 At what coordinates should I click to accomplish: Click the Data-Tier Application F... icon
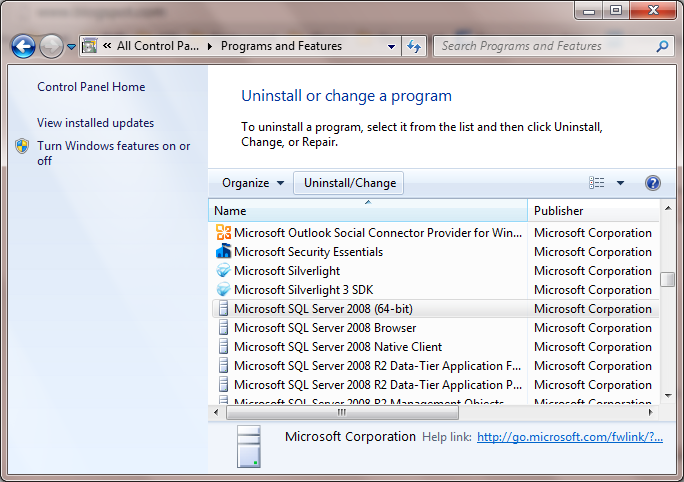click(x=223, y=365)
